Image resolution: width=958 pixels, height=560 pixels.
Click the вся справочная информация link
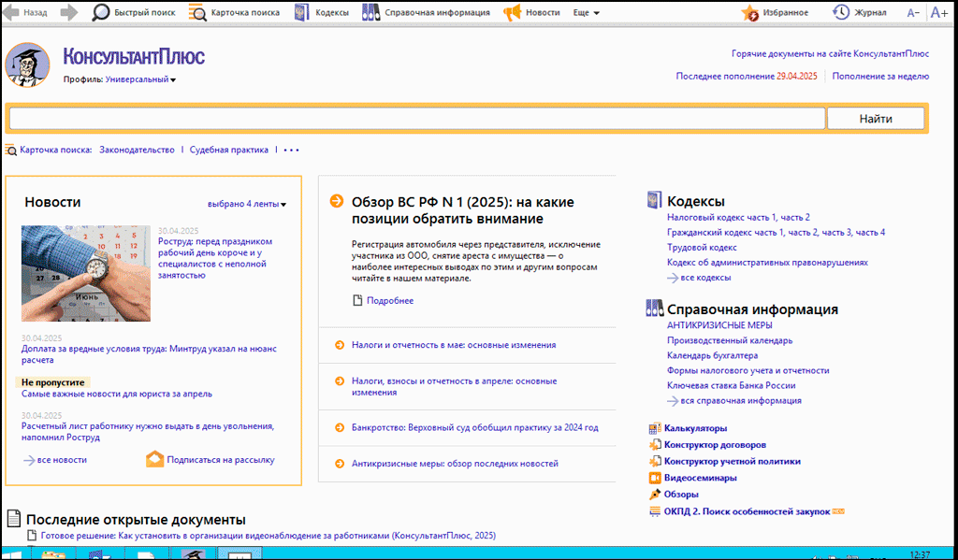tap(741, 401)
